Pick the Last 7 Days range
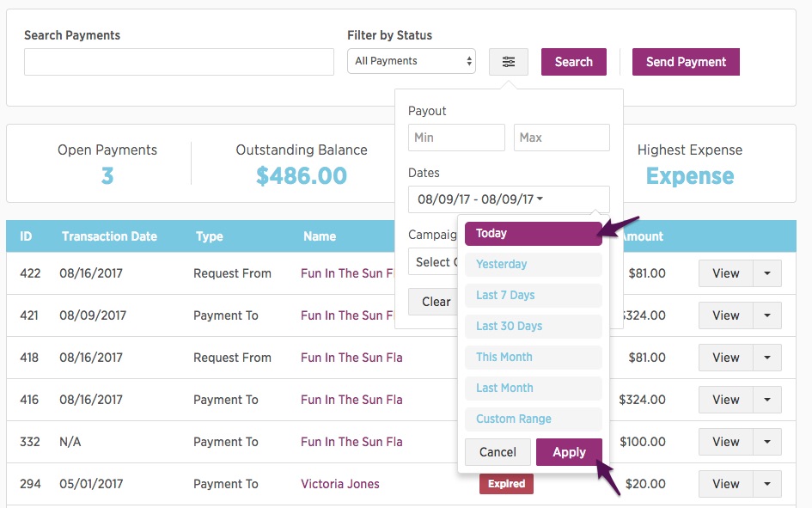812x508 pixels. 534,295
